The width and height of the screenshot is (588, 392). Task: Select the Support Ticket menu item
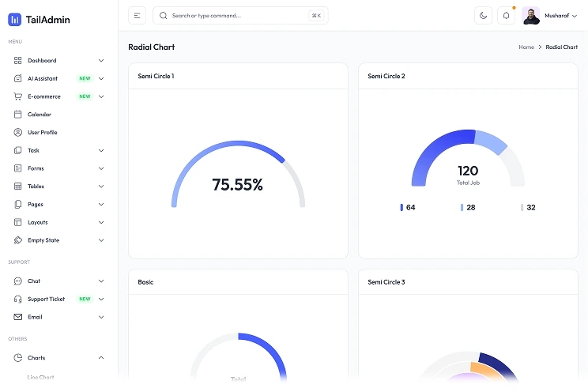(x=58, y=299)
